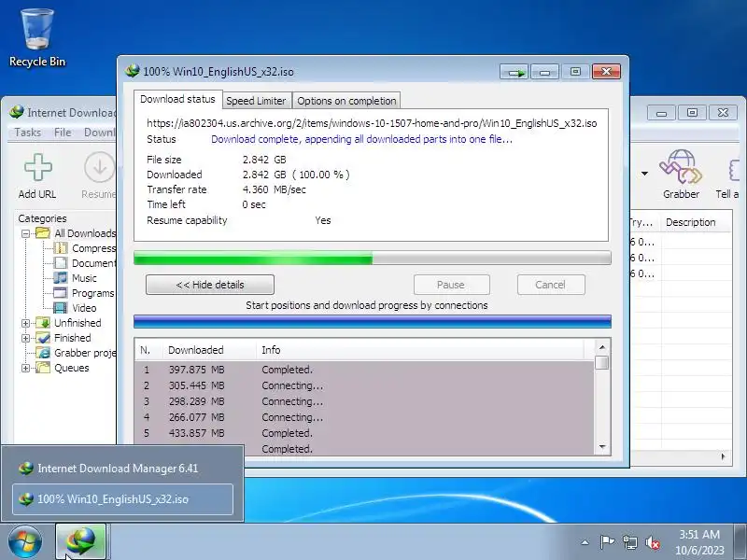Click the Compressed category icon
Screen dimensions: 747x560
tap(61, 248)
